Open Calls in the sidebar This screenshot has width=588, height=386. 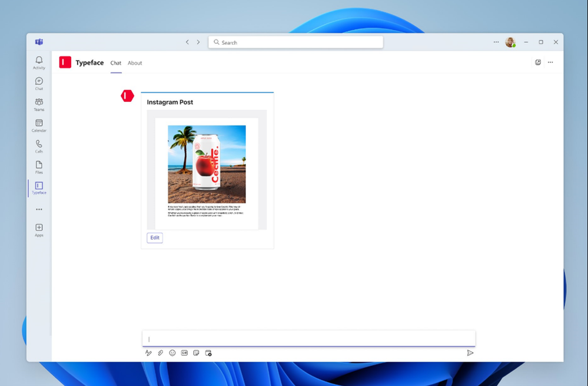(x=39, y=146)
